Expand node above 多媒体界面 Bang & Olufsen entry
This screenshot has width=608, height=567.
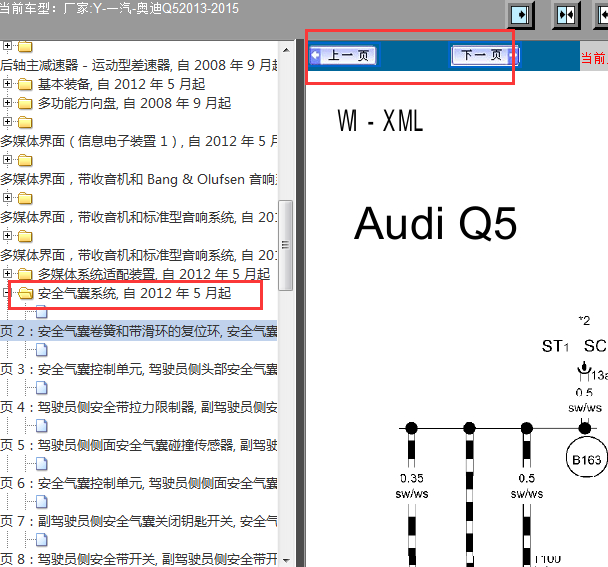click(7, 159)
